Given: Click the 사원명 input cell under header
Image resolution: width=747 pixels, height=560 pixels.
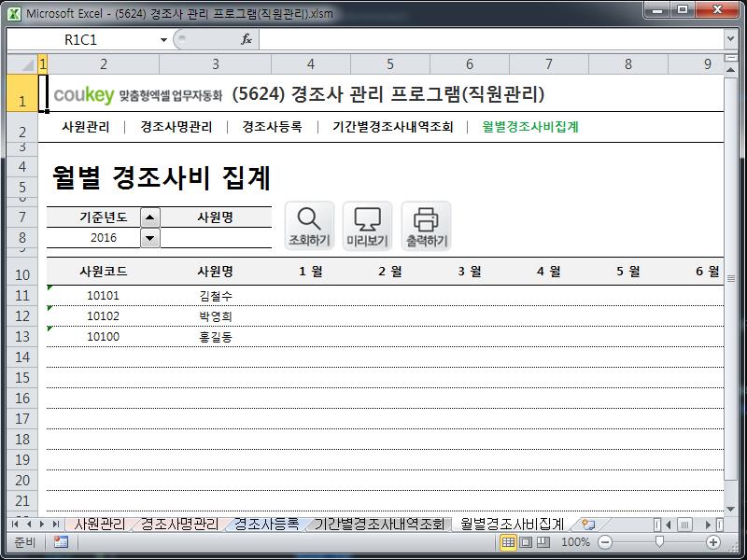Looking at the screenshot, I should click(x=216, y=238).
